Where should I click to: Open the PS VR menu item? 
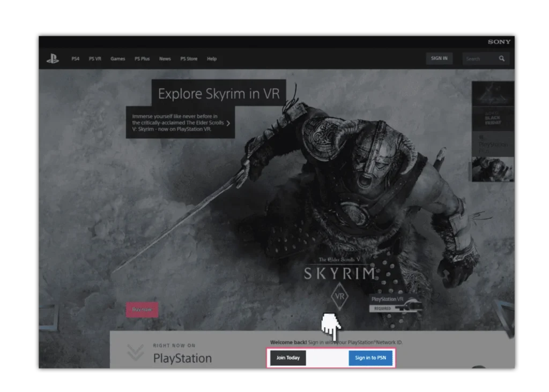pyautogui.click(x=95, y=59)
